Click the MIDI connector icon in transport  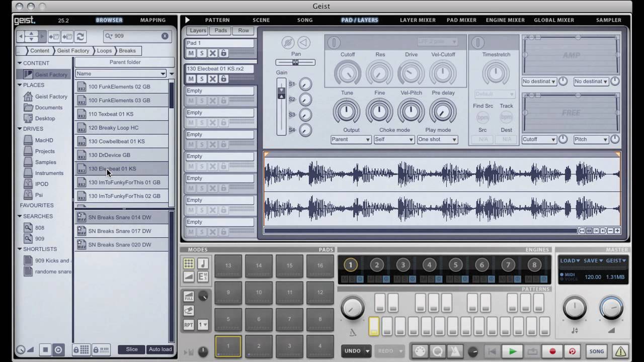pos(420,351)
